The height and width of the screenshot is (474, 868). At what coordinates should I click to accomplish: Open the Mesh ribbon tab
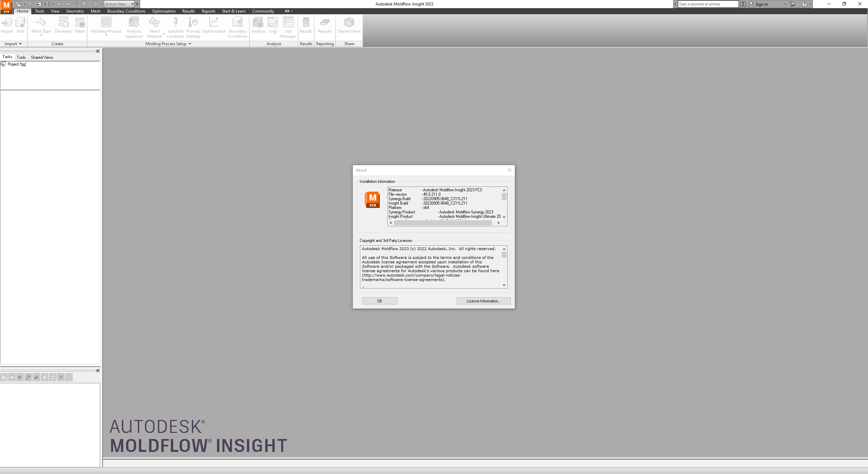tap(95, 11)
